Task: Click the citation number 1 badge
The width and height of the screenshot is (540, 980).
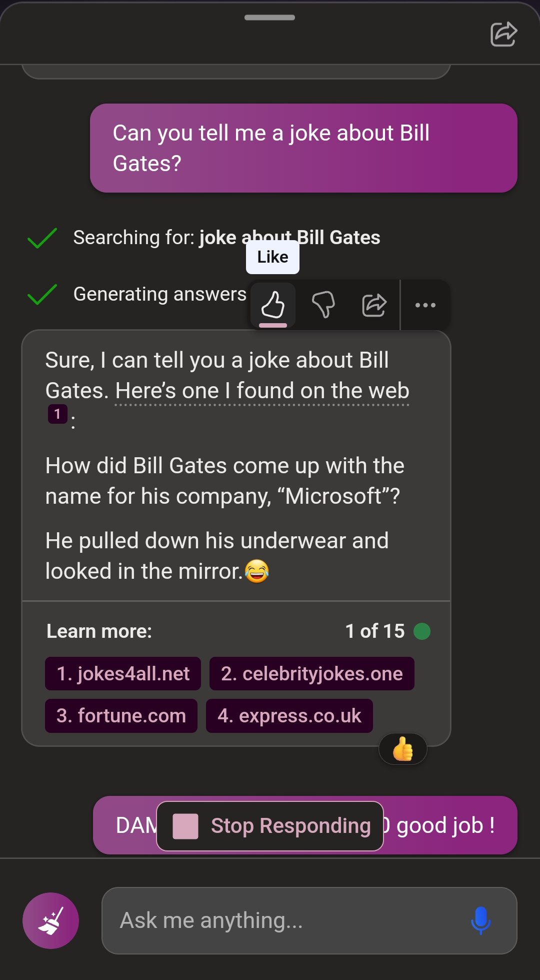Action: (x=57, y=414)
